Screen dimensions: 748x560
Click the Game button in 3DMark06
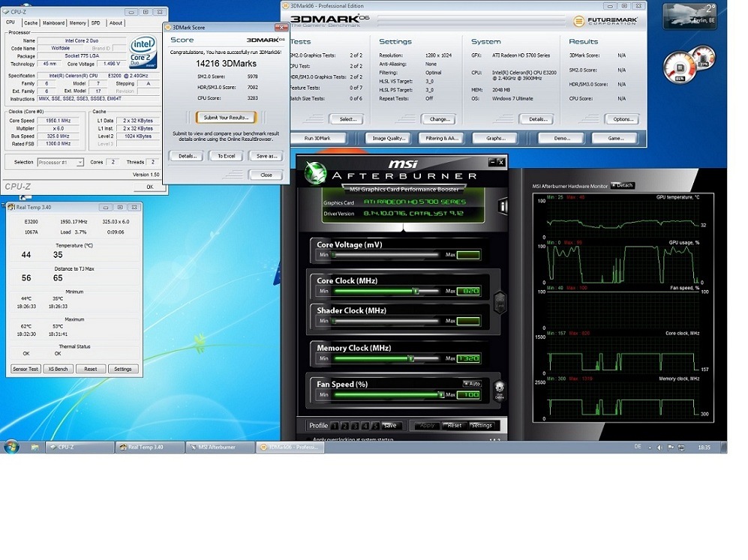coord(615,138)
